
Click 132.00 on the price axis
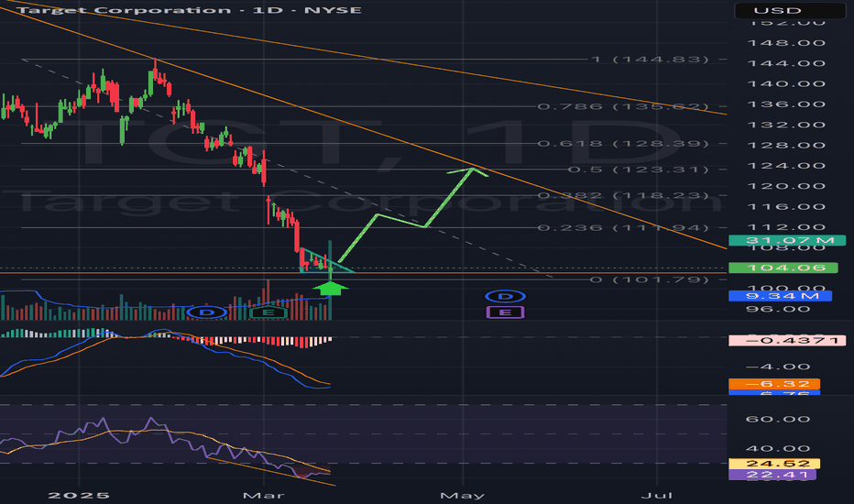pos(786,125)
